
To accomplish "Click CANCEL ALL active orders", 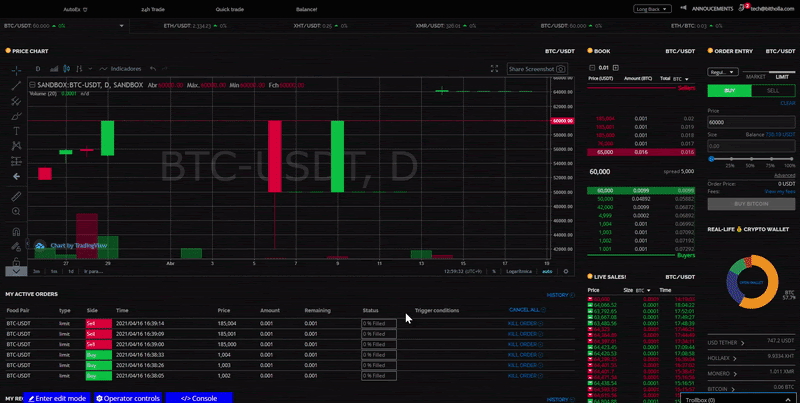I will [x=527, y=310].
